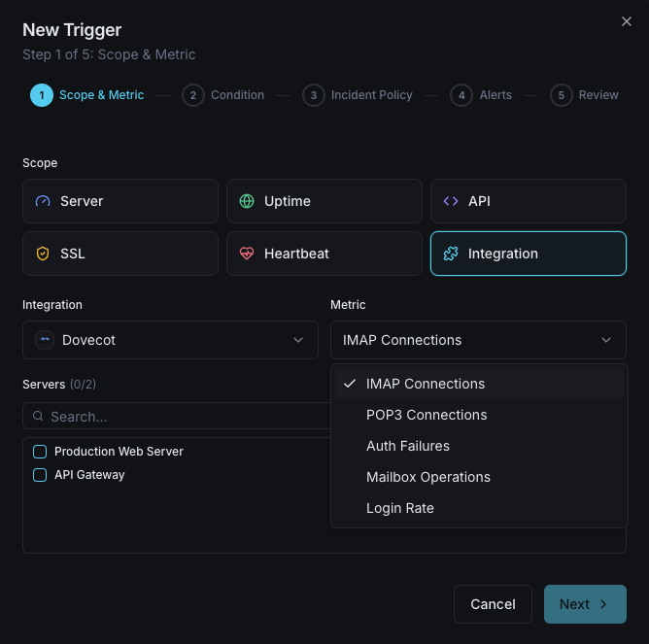The width and height of the screenshot is (649, 644).
Task: Proceed with the Next button
Action: (x=585, y=604)
